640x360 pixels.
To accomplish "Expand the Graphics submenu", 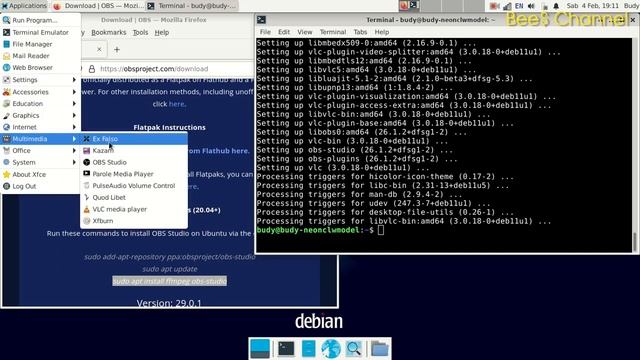I will coord(40,116).
